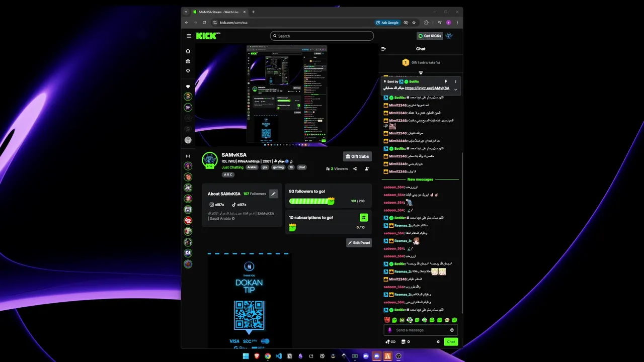
Task: Click the 107 Followers text
Action: (255, 194)
